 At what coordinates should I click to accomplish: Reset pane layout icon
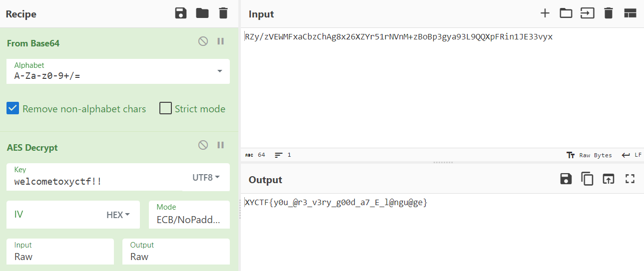tap(630, 13)
